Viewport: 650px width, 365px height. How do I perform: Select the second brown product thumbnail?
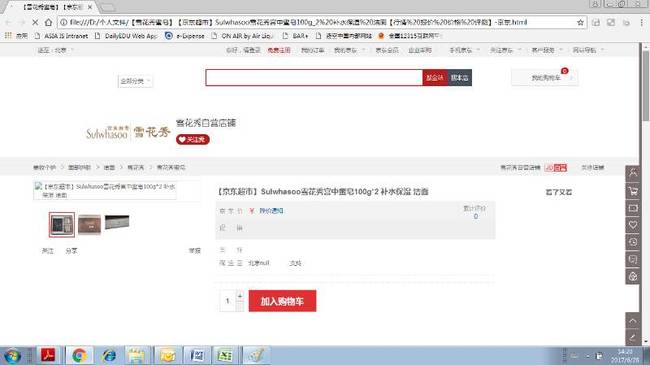89,225
